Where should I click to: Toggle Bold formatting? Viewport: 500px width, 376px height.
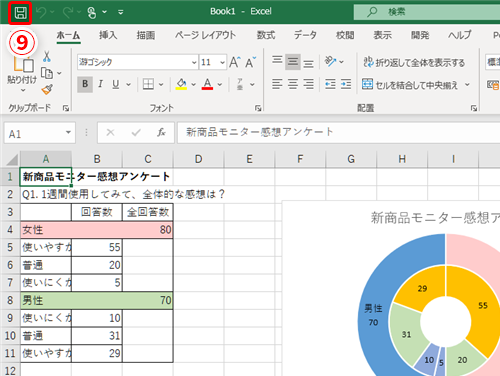click(x=85, y=84)
